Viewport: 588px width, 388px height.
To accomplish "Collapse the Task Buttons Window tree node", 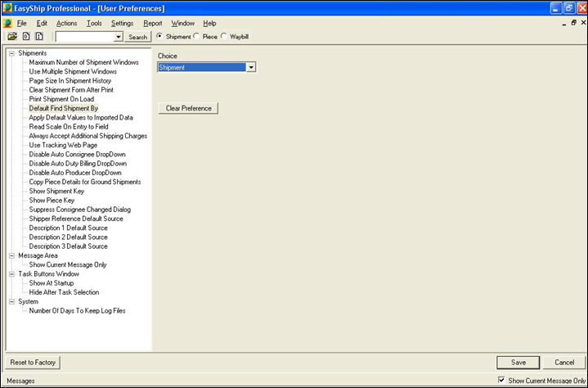I will [12, 274].
